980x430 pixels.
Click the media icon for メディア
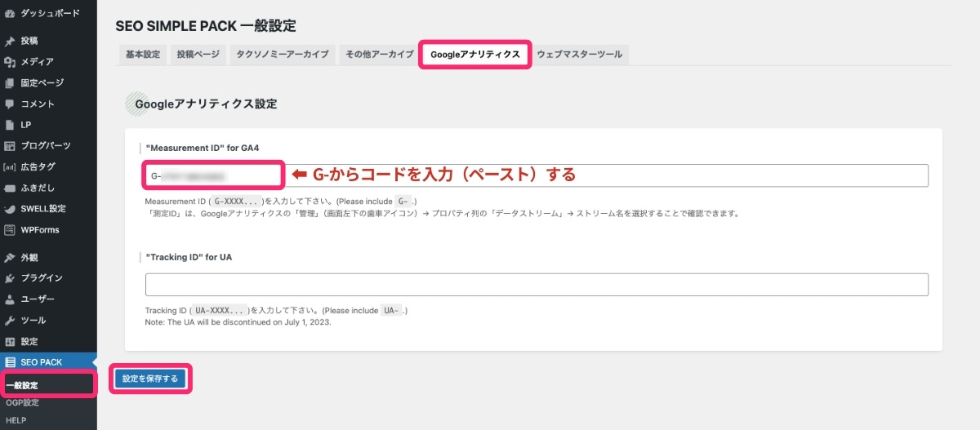10,62
